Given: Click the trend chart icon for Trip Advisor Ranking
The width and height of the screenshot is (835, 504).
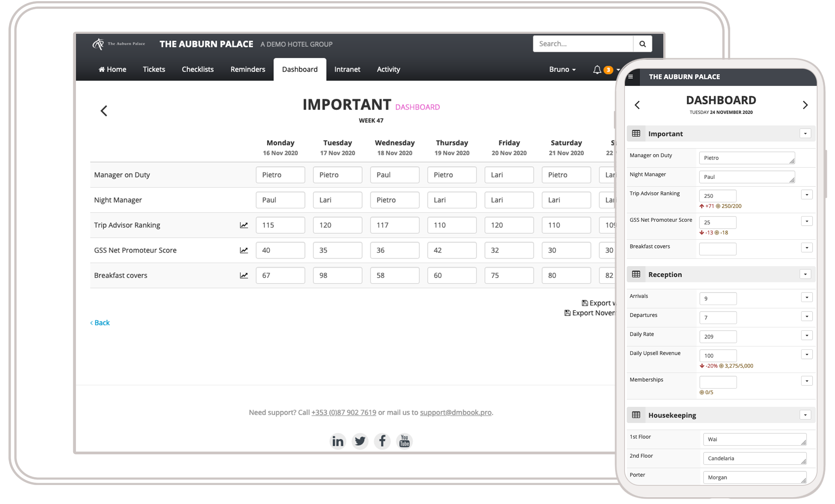Looking at the screenshot, I should coord(244,225).
